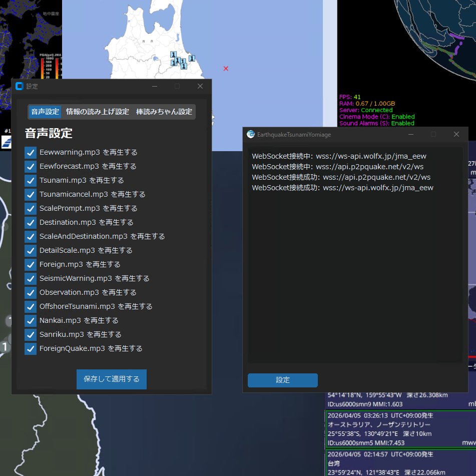Click EarthquakeTsunamiYomiage title bar globe icon

(250, 134)
